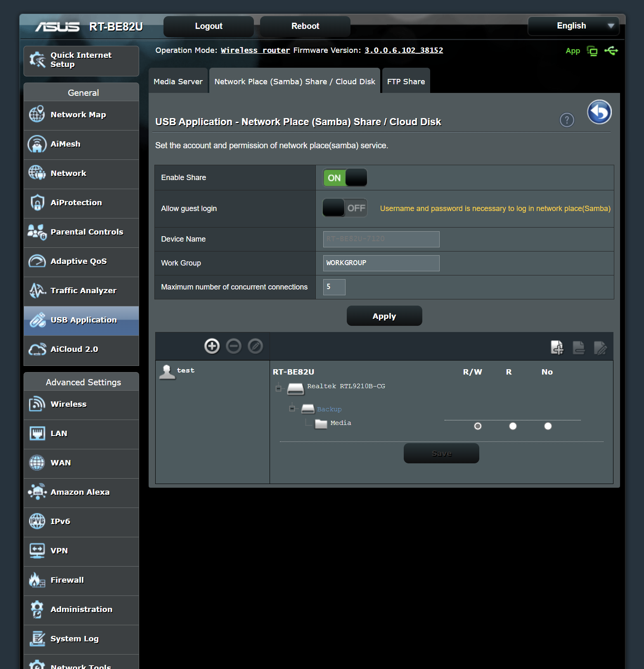Open firmware version 3.0.0.6.102_38152 link

click(x=404, y=50)
